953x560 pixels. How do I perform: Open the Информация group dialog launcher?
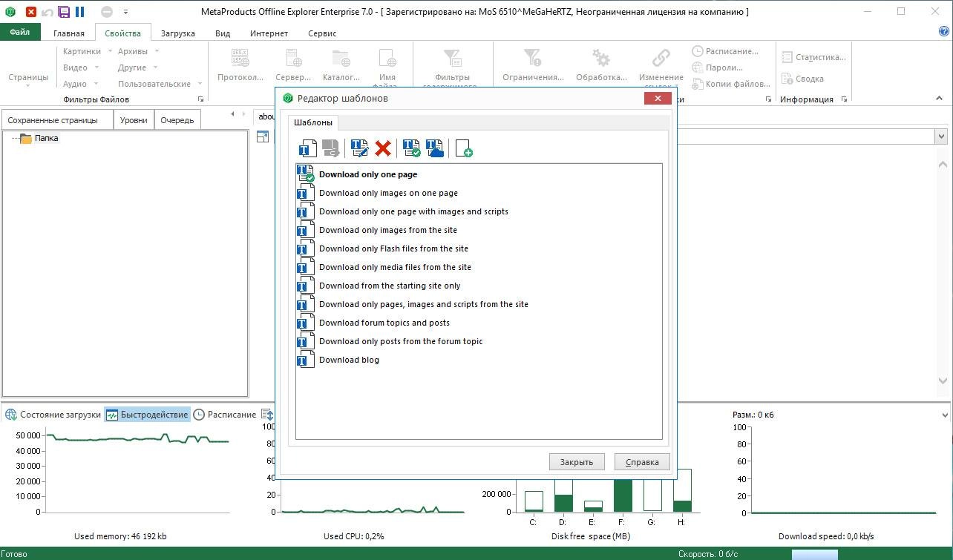845,99
